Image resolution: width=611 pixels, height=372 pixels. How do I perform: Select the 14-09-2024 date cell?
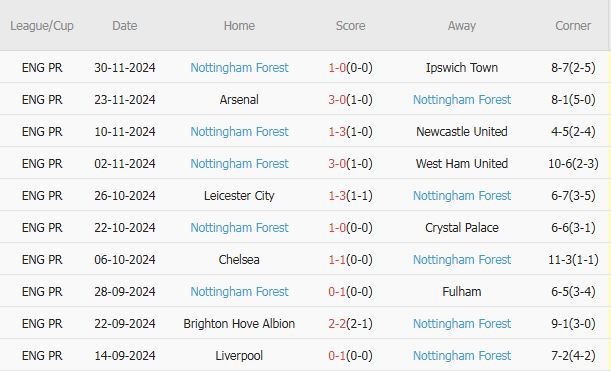[x=125, y=356]
